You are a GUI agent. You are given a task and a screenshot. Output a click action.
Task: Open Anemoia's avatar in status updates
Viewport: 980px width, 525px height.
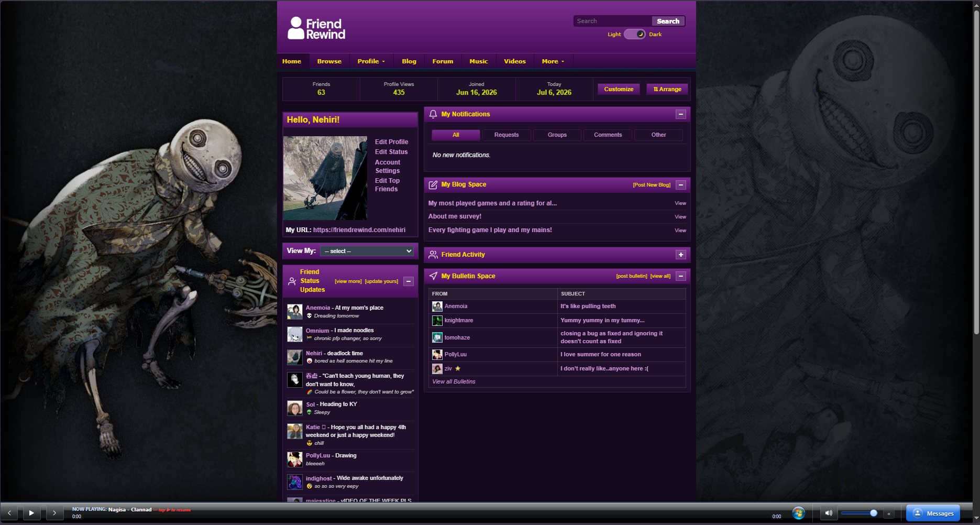[295, 312]
